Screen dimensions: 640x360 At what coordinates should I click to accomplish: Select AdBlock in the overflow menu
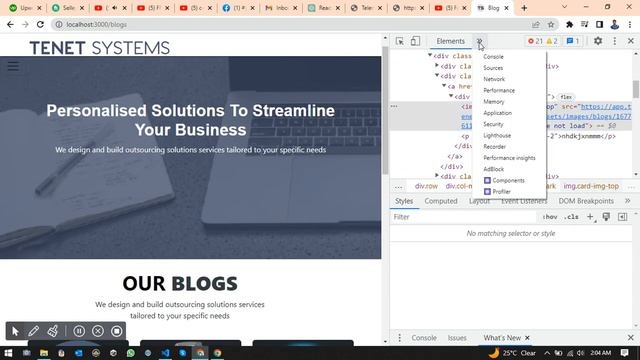493,169
